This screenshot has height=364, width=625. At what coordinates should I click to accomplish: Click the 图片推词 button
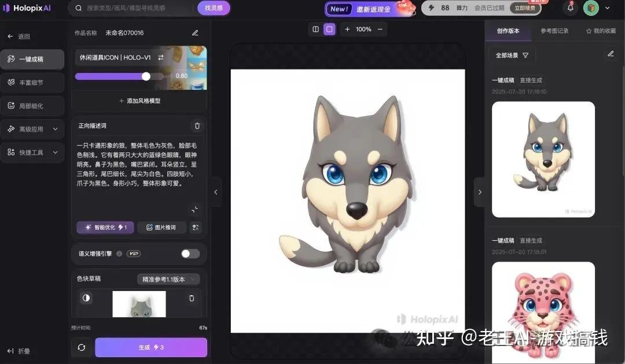point(161,227)
